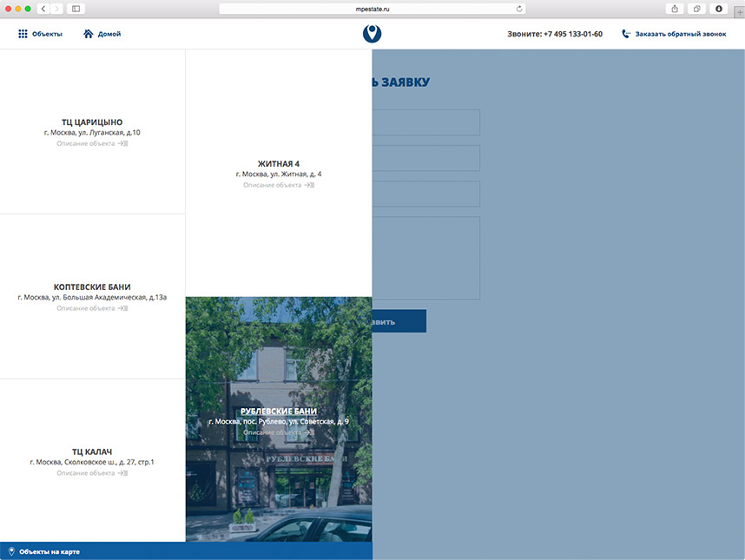The height and width of the screenshot is (560, 745).
Task: Select the Коптевские Бани object title
Action: pos(92,287)
